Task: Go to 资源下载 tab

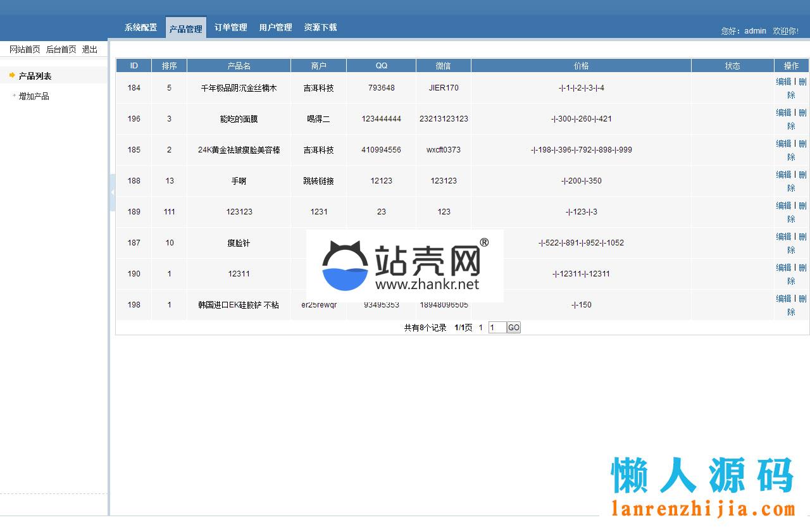Action: pyautogui.click(x=320, y=28)
